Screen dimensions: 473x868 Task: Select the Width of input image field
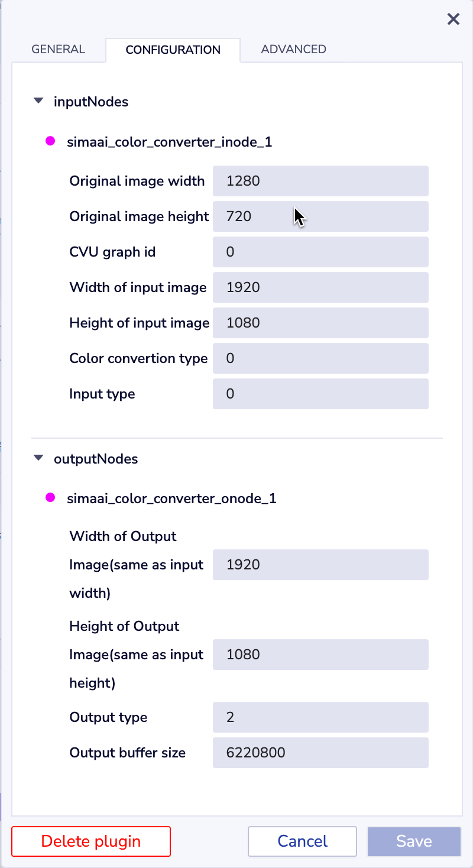(x=320, y=287)
